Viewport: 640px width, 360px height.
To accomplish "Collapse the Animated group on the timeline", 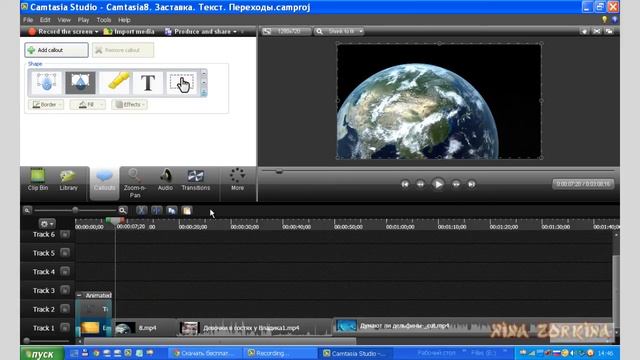I will coord(79,295).
